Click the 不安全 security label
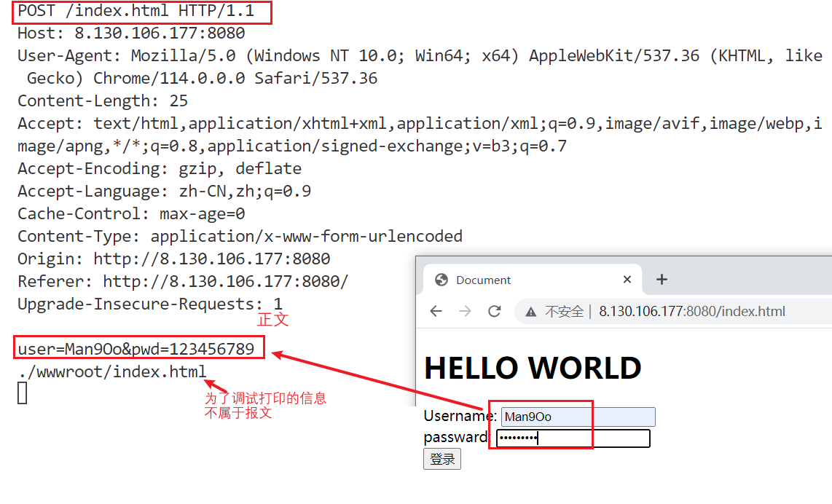Screen dimensions: 832x504 point(564,312)
